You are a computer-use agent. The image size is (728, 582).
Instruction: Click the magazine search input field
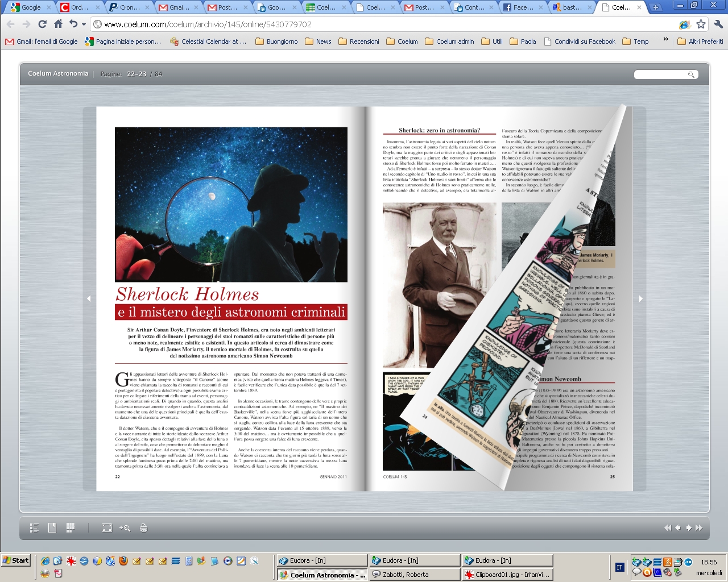pos(661,74)
